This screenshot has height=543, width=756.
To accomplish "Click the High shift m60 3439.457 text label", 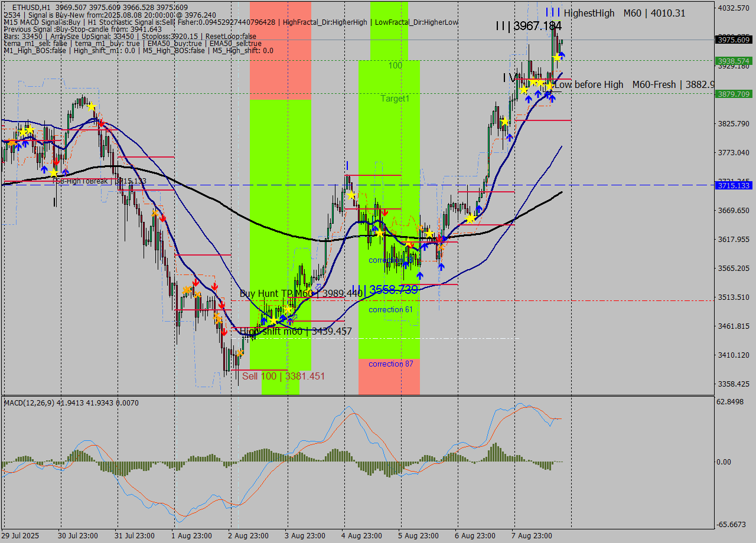I will (x=294, y=331).
